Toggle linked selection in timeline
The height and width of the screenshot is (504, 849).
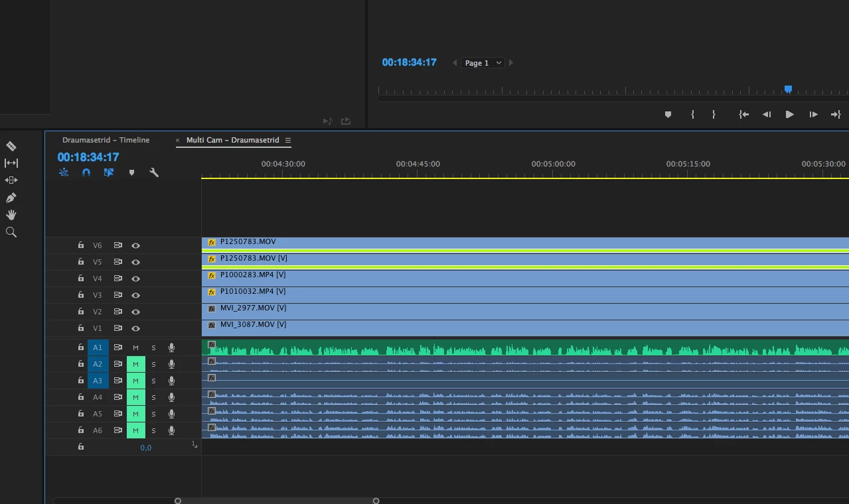coord(109,172)
